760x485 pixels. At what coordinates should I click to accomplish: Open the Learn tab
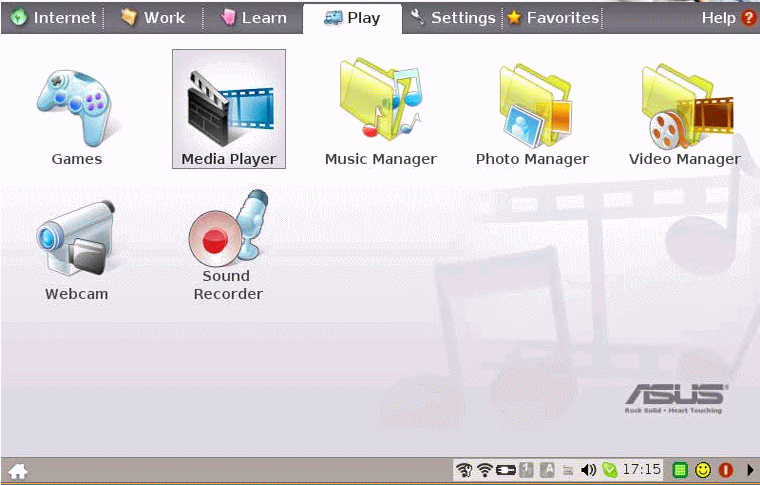(x=253, y=18)
